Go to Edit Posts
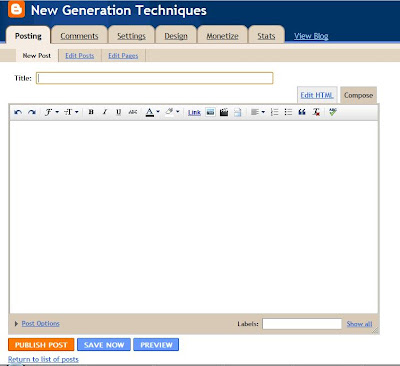Viewport: 400px width, 366px height. coord(79,56)
